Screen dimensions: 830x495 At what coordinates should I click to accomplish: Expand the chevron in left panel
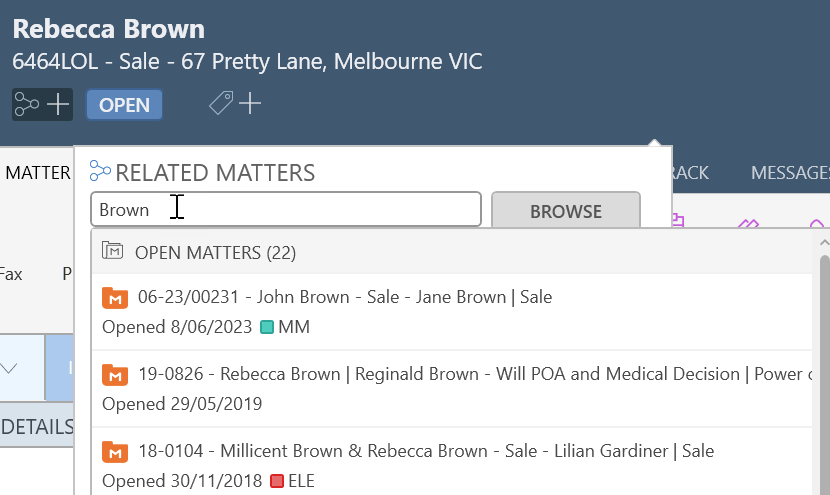coord(9,367)
